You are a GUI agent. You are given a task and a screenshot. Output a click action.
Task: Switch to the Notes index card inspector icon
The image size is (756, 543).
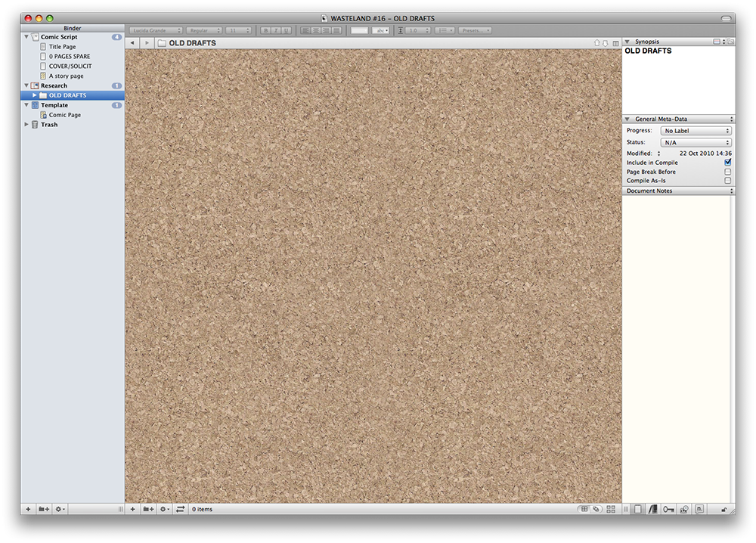[x=638, y=510]
